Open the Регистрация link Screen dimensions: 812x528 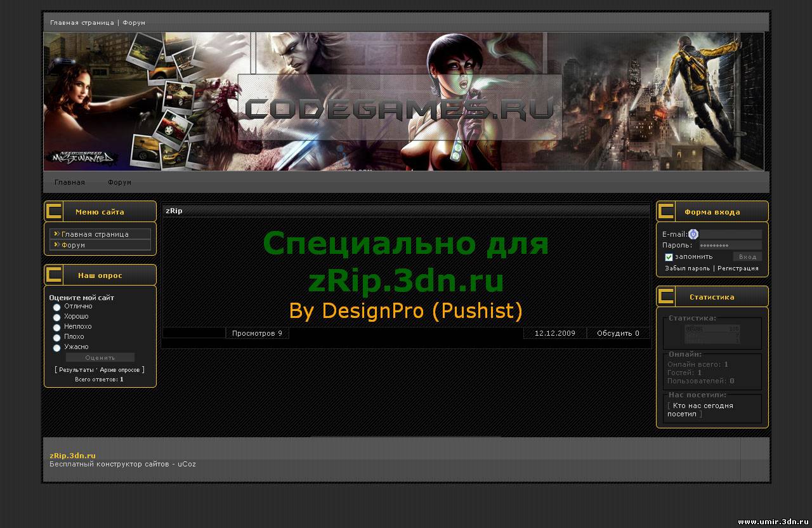(738, 268)
